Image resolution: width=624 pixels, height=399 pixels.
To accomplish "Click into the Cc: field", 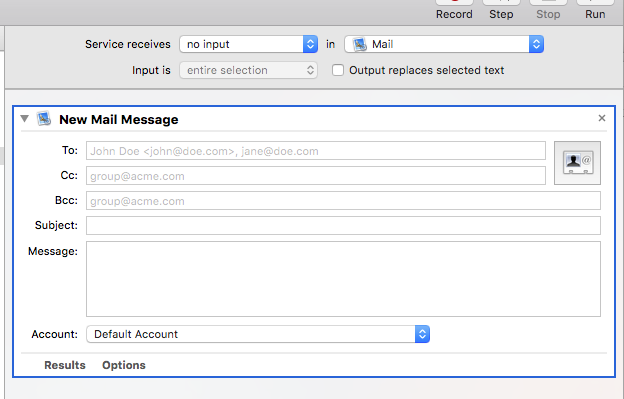I will 316,176.
